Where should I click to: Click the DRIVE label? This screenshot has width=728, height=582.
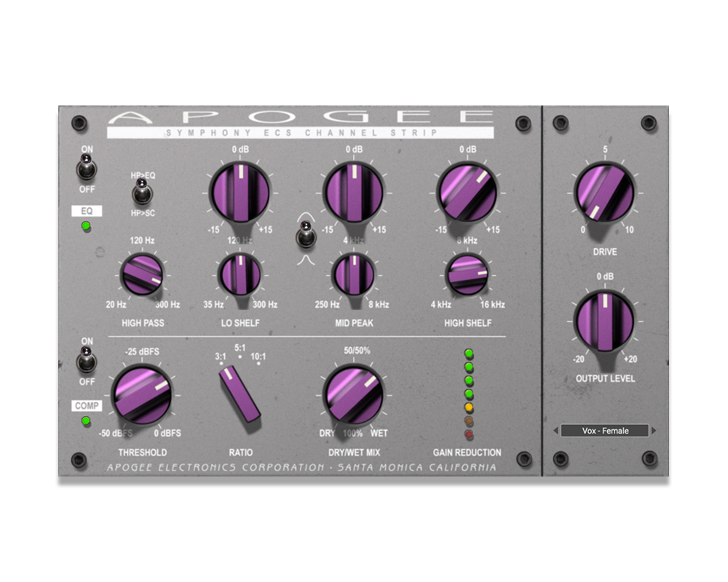coord(605,252)
